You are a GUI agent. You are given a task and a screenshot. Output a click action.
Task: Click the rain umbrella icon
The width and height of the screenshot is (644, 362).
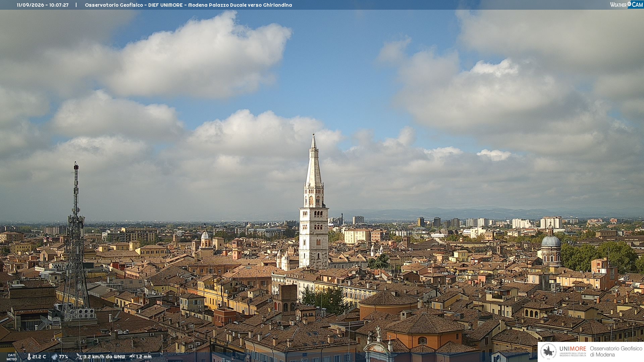(x=132, y=357)
